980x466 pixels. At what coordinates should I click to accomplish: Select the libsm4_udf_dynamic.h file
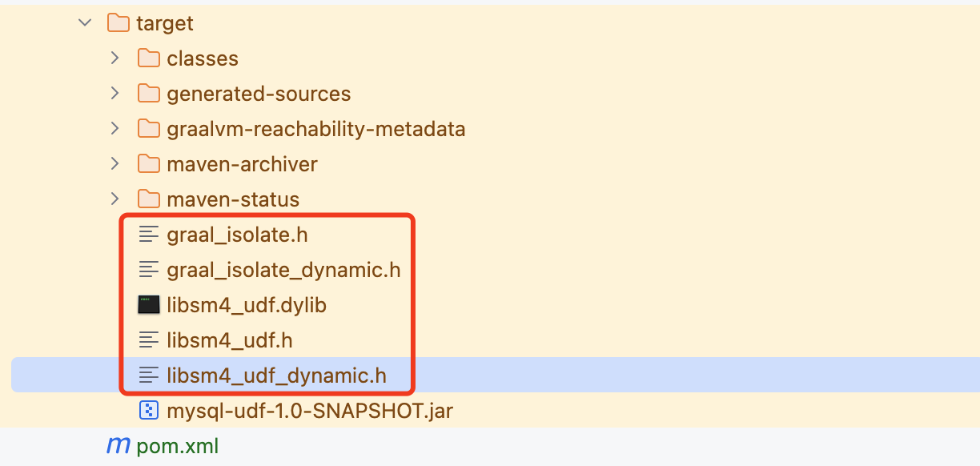tap(276, 376)
